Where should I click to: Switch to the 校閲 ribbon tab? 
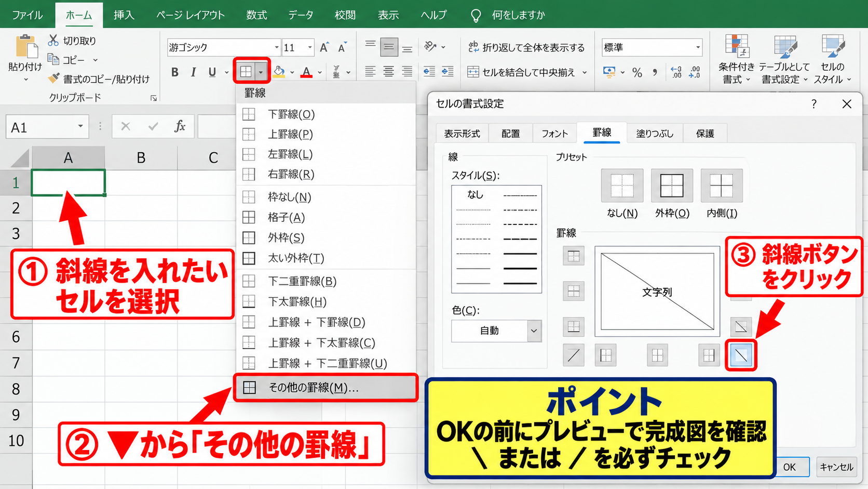pyautogui.click(x=345, y=15)
